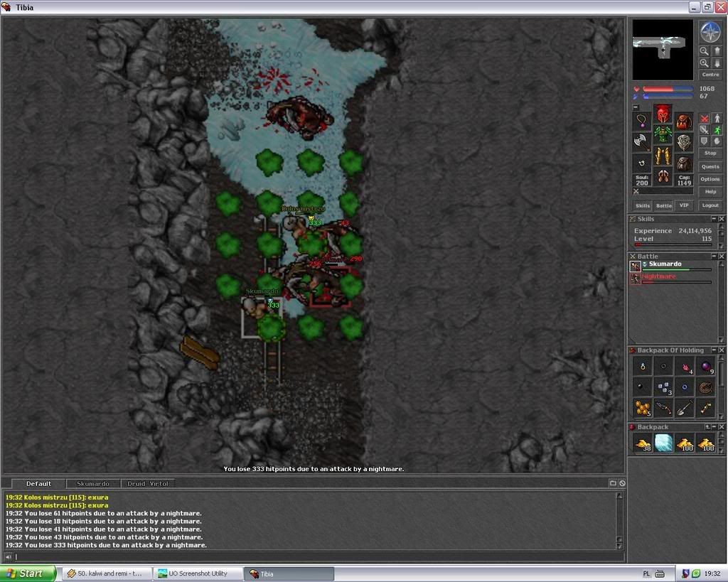Screen dimensions: 728x582
Task: Toggle the Skills window button
Action: (643, 205)
